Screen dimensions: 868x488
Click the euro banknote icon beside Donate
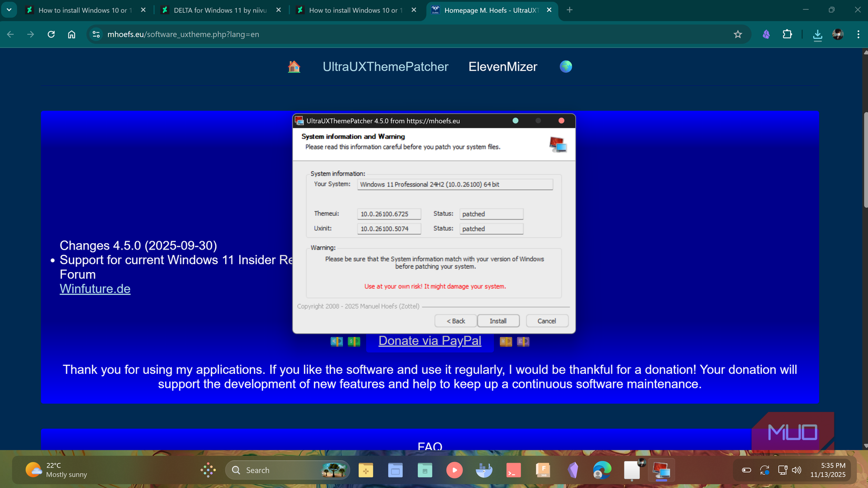point(336,341)
